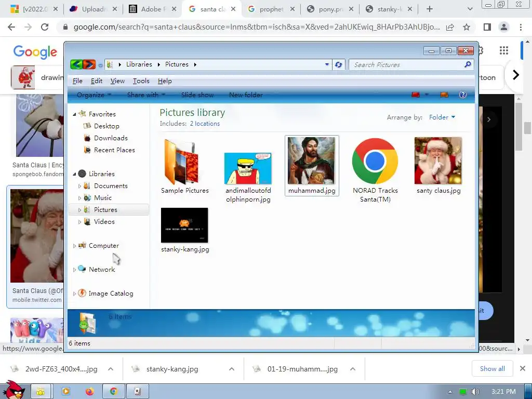Screen dimensions: 532x399
Task: Bookmark this page with star icon
Action: coord(467,27)
